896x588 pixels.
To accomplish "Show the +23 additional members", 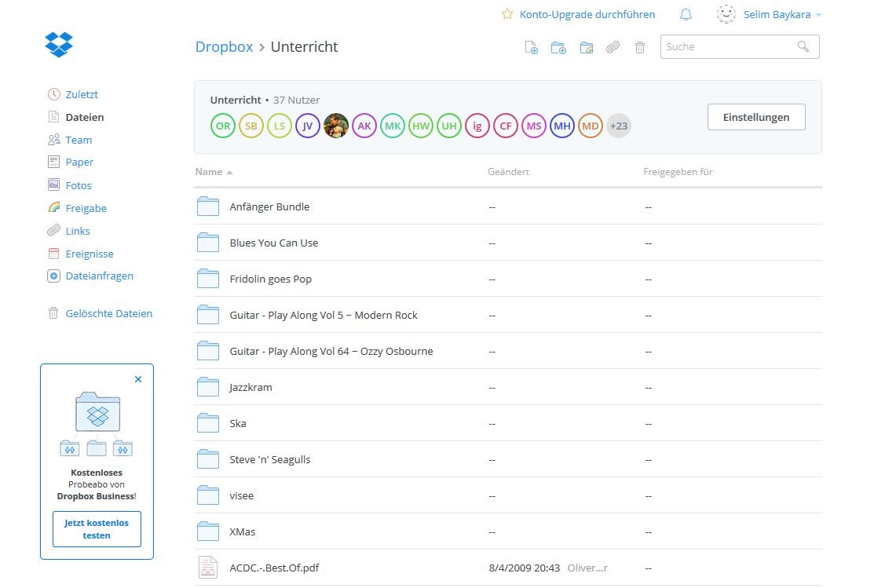I will 618,126.
